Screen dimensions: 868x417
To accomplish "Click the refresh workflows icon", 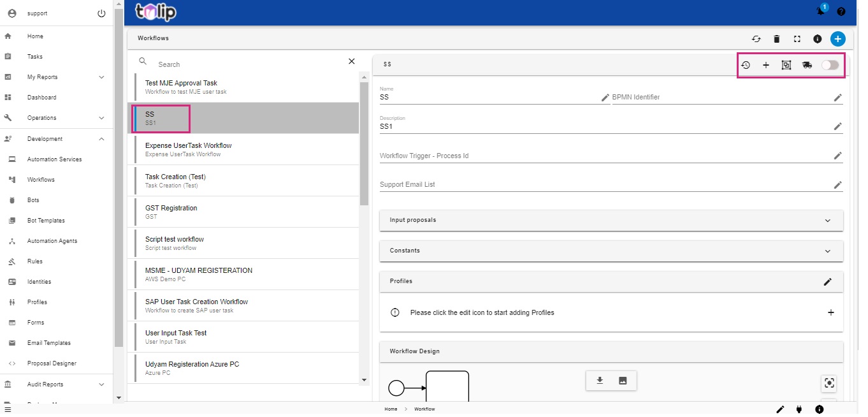I will tap(756, 39).
